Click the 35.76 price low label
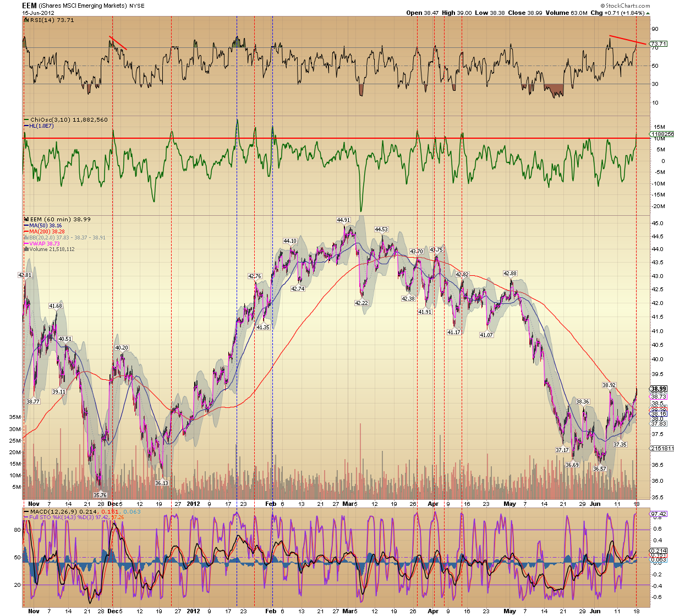Screen dimensions: 674x616 (x=100, y=495)
